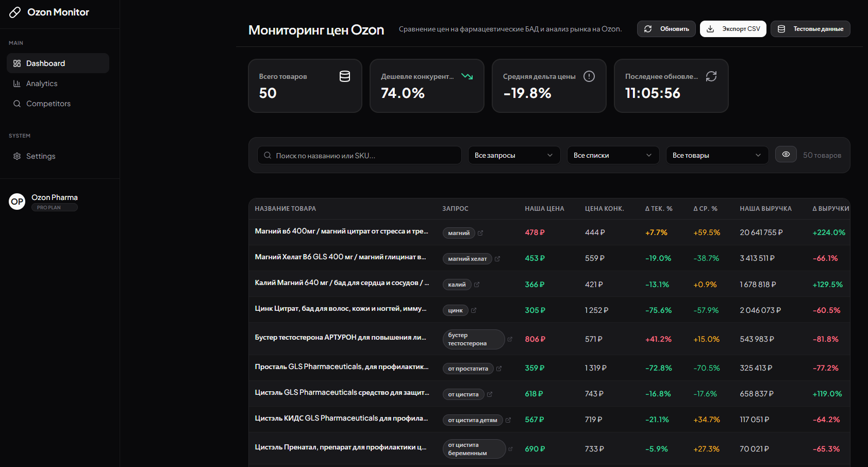The height and width of the screenshot is (467, 868).
Task: Go to Analytics in sidebar
Action: pyautogui.click(x=58, y=84)
